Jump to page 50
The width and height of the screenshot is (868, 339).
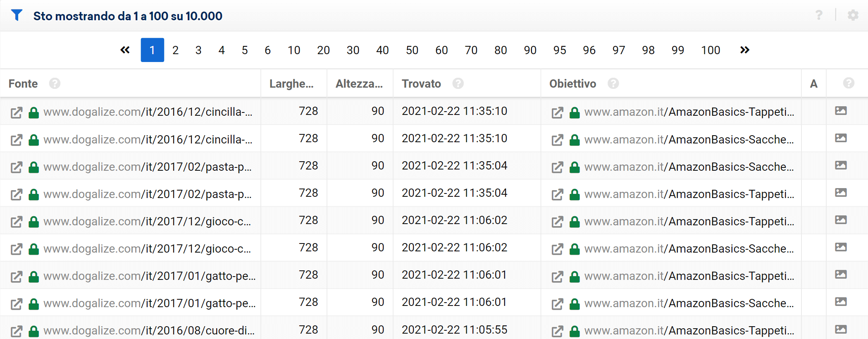pos(412,50)
